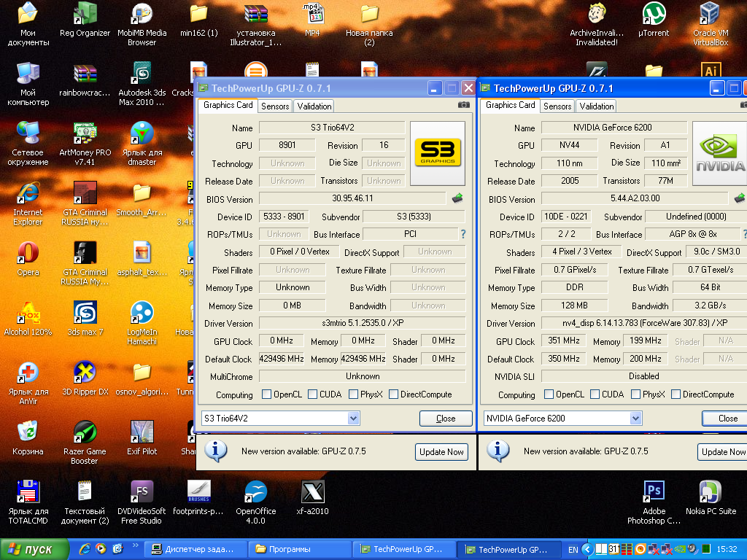
Task: Expand the S3 Trio64V2 GPU selector dropdown
Action: (x=354, y=418)
